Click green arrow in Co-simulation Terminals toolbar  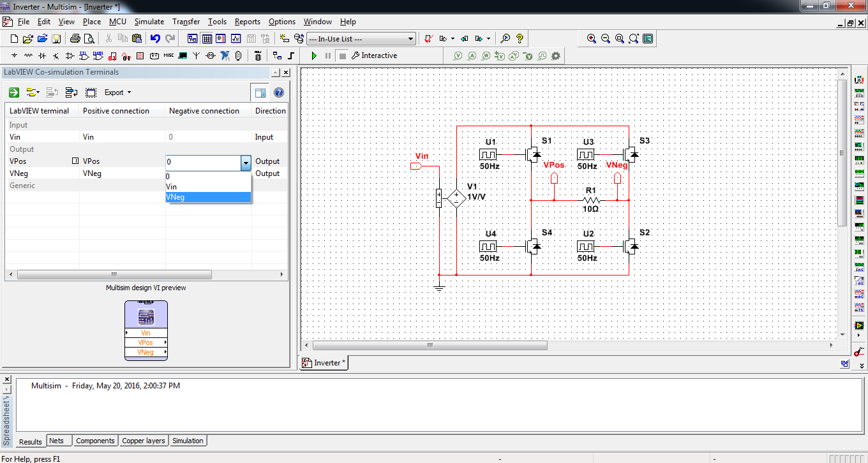point(13,92)
